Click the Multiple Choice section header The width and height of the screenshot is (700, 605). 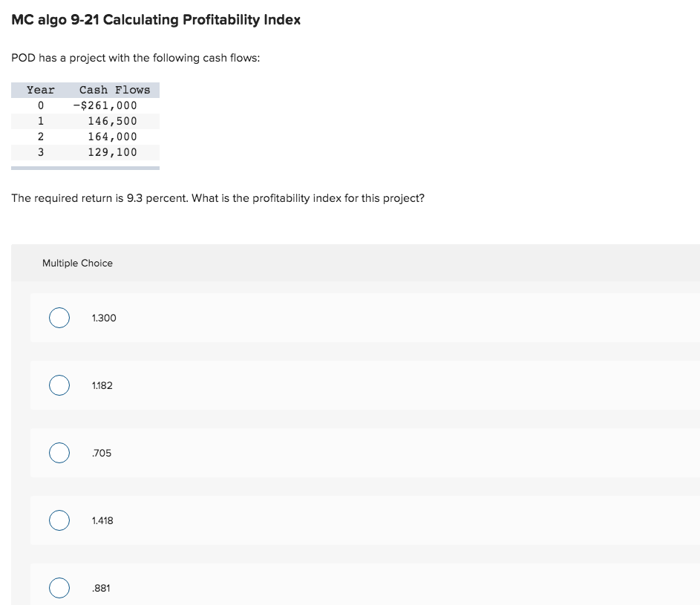77,263
